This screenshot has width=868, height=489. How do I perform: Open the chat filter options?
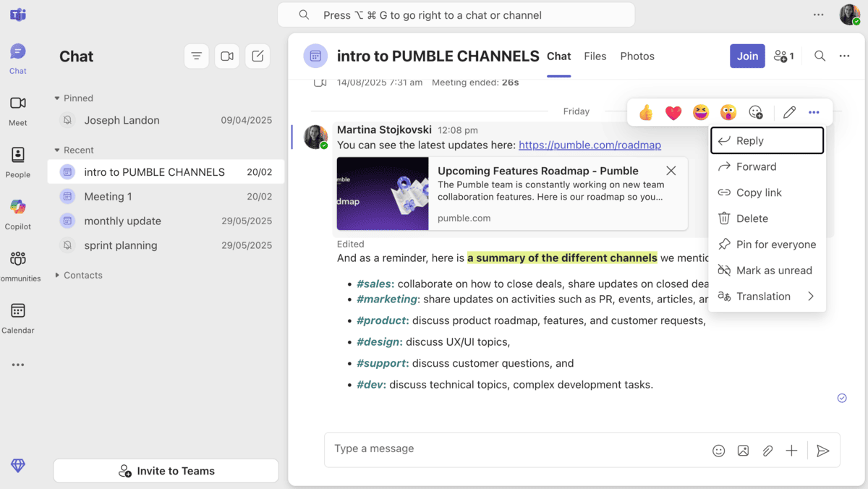click(196, 56)
